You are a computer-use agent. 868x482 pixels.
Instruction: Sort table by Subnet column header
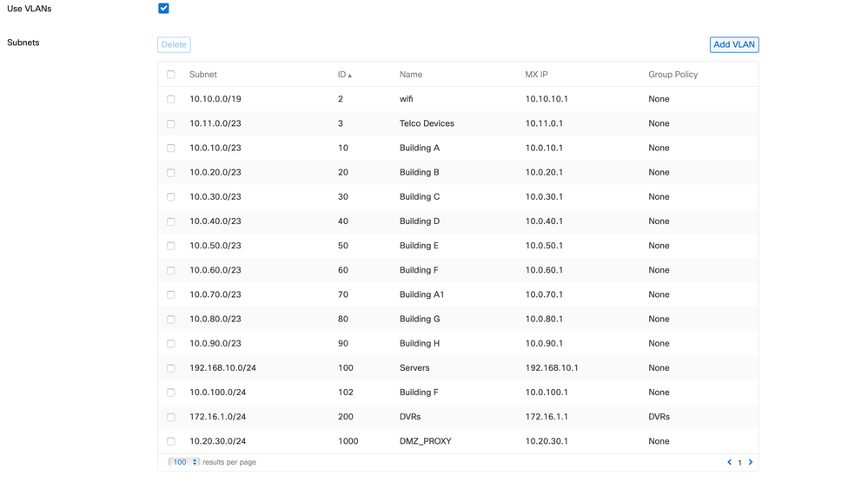tap(203, 75)
